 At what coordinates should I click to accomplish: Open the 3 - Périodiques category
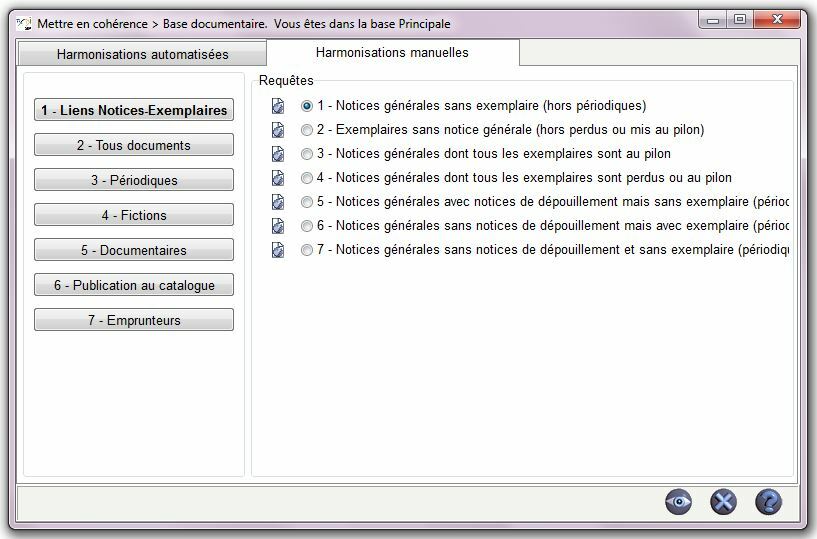click(x=134, y=180)
